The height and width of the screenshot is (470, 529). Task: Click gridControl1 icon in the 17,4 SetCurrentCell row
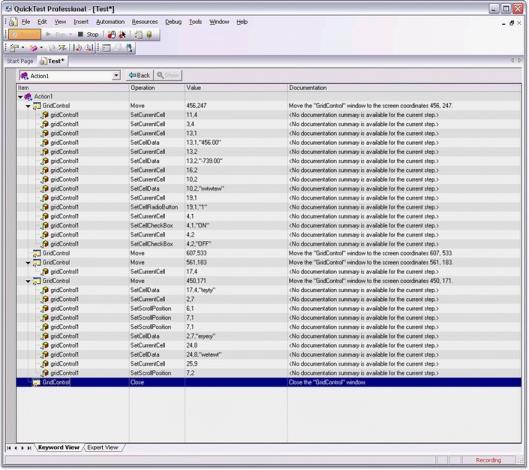(x=45, y=272)
